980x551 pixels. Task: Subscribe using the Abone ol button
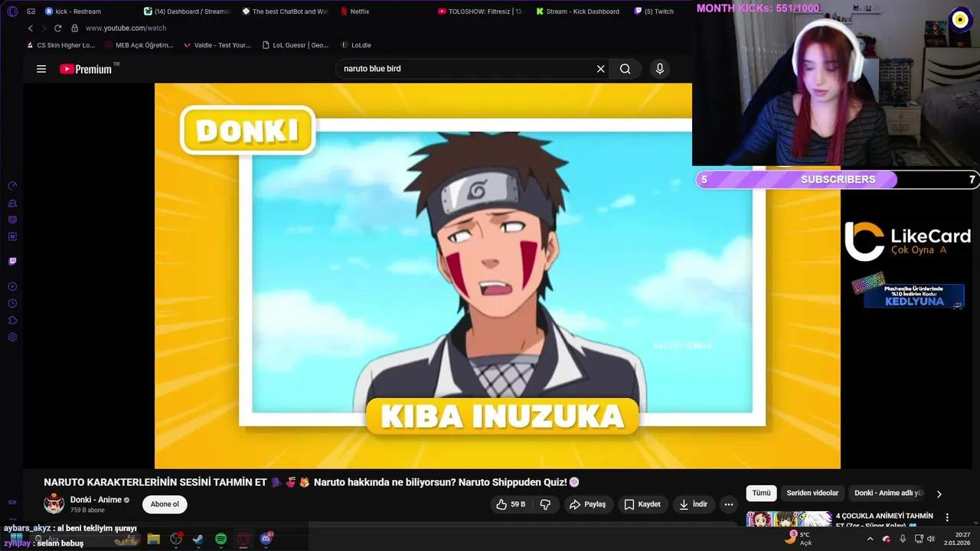165,504
